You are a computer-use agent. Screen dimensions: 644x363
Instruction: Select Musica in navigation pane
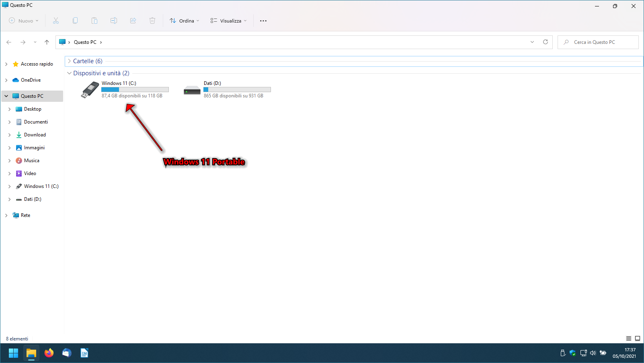point(31,161)
